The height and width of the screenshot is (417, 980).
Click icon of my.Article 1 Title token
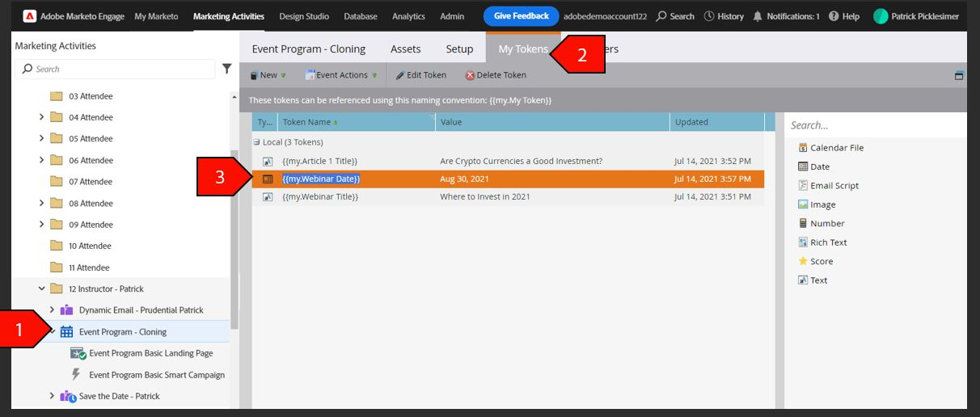tap(267, 162)
